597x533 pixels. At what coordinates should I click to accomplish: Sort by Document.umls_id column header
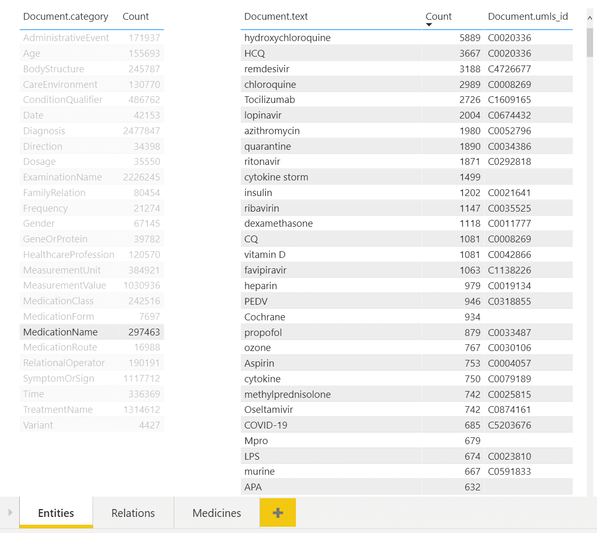click(x=528, y=16)
